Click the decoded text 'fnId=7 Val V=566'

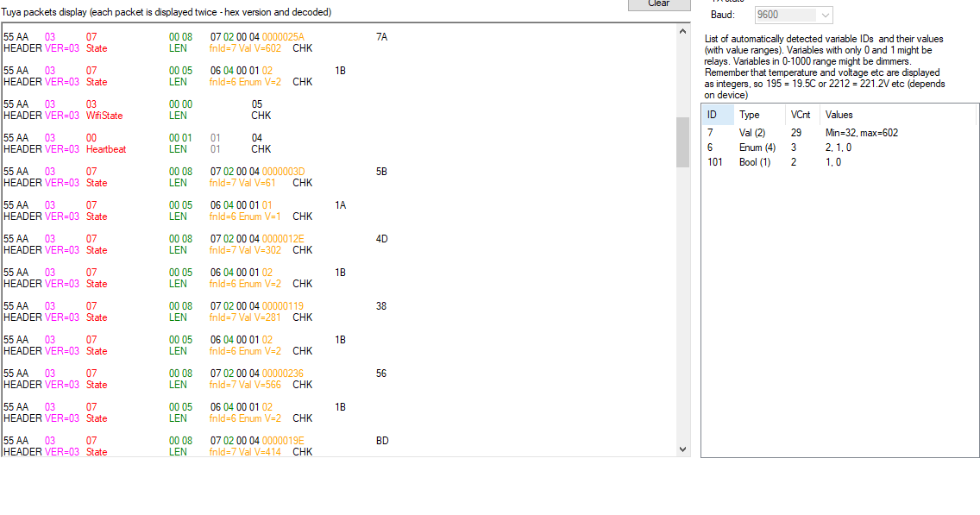coord(245,385)
